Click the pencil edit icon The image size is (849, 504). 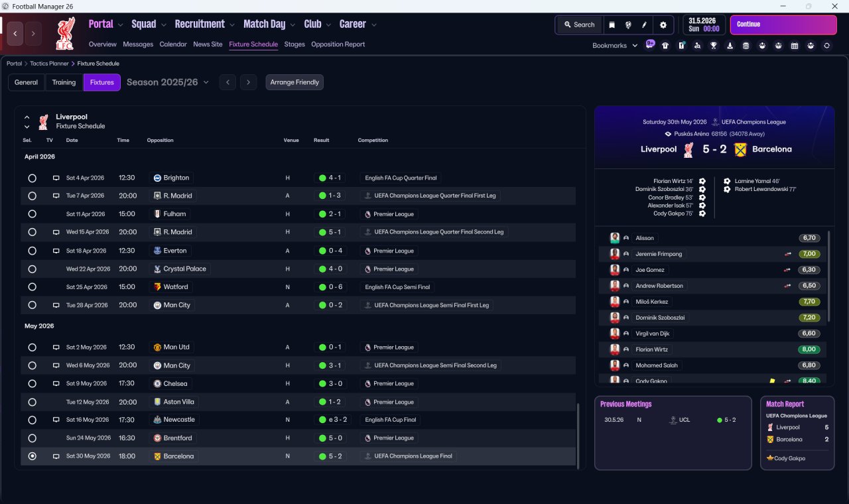pos(644,25)
